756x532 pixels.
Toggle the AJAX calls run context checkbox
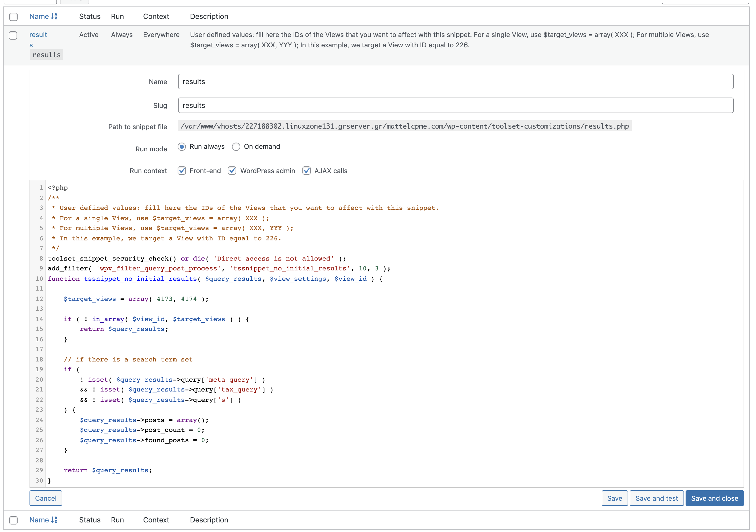coord(307,171)
